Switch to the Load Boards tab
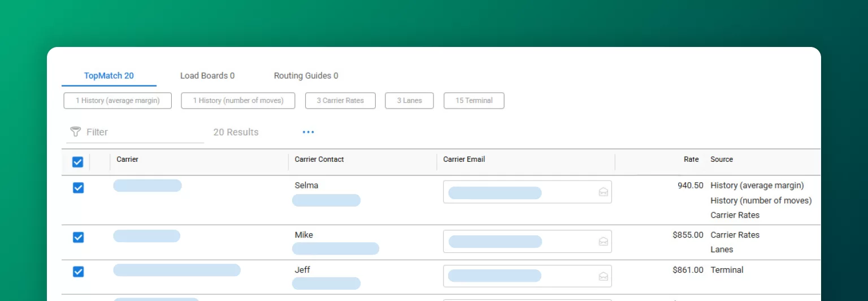 click(207, 76)
